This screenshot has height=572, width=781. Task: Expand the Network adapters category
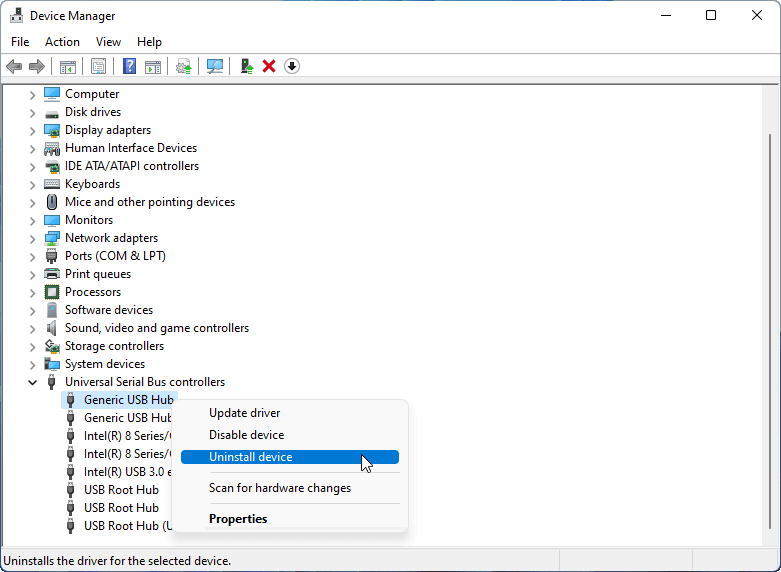32,239
